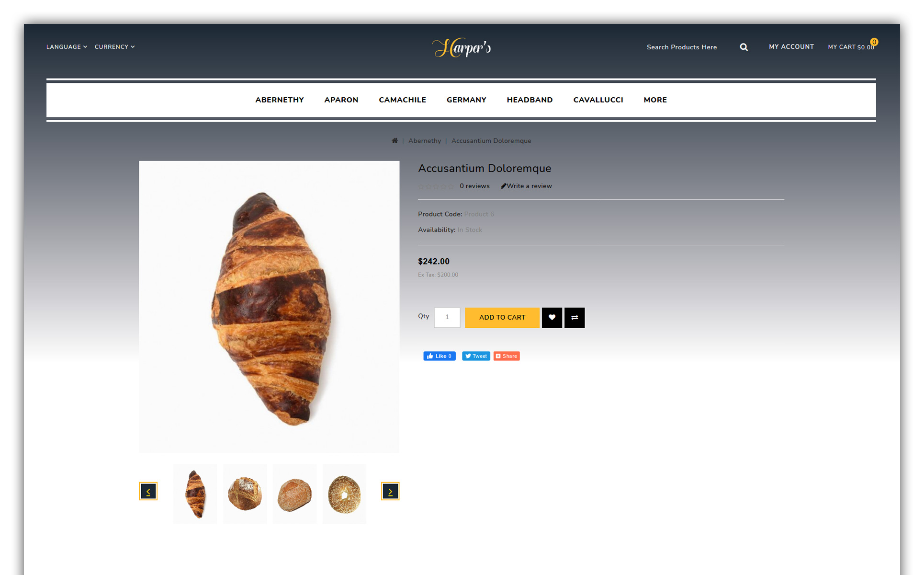Click the red Share button
924x575 pixels.
pyautogui.click(x=507, y=356)
